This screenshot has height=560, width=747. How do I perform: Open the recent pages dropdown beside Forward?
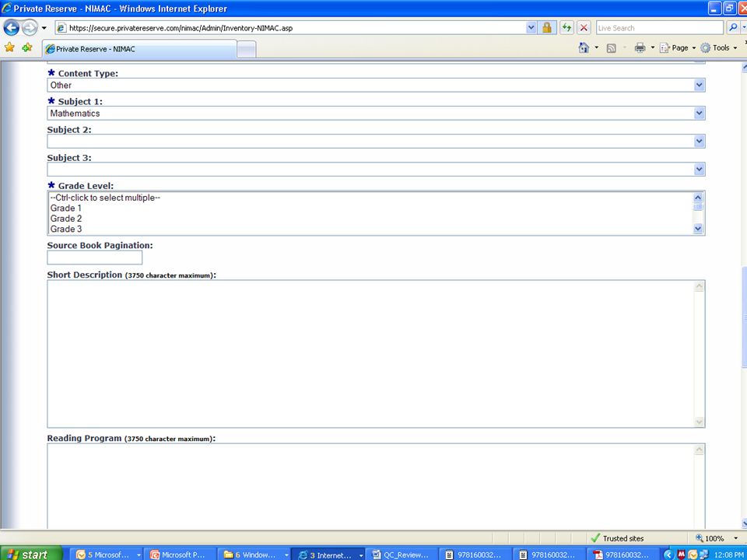coord(44,28)
